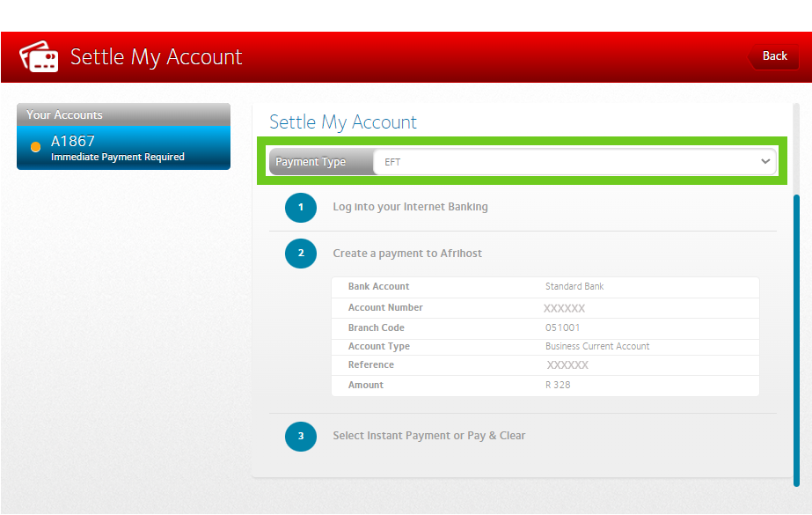Click the Select Instant Payment or Pay & Clear step
The width and height of the screenshot is (812, 515).
pyautogui.click(x=428, y=436)
